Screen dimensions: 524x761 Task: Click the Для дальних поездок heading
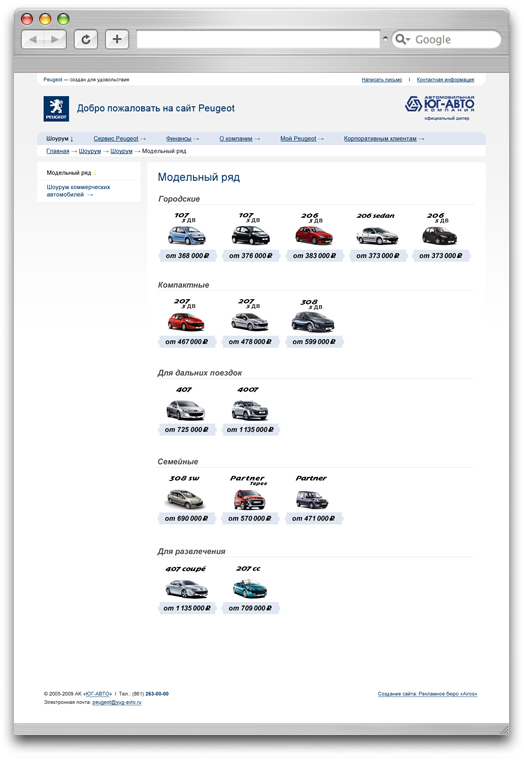pos(199,373)
